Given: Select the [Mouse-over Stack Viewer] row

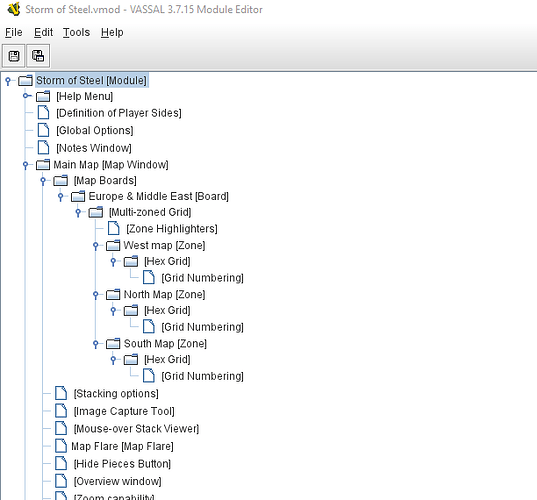Looking at the screenshot, I should point(136,428).
